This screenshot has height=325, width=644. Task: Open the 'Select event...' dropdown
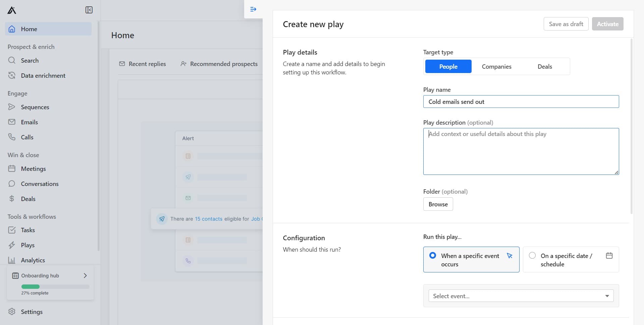click(x=521, y=296)
